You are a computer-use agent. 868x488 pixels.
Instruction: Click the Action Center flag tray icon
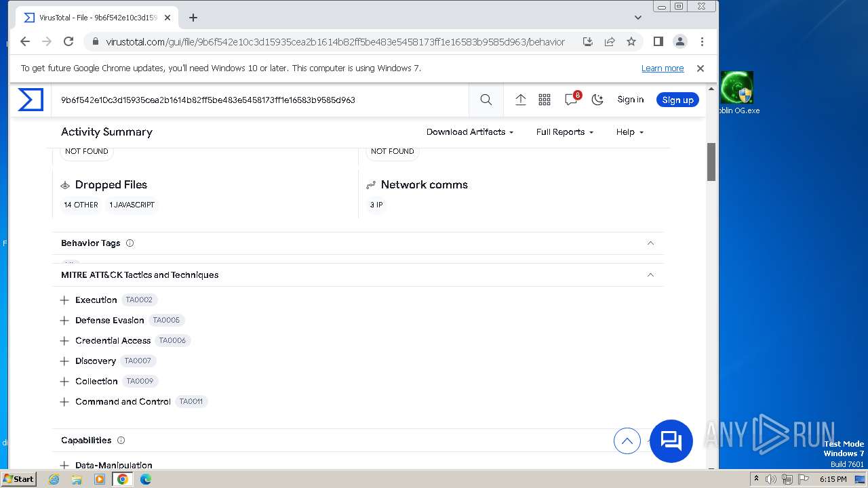(804, 479)
